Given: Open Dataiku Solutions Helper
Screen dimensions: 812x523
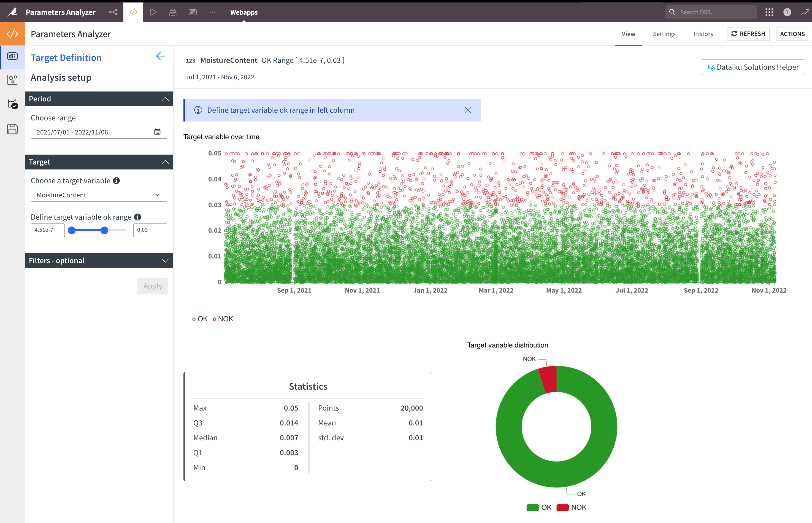Looking at the screenshot, I should click(x=753, y=67).
